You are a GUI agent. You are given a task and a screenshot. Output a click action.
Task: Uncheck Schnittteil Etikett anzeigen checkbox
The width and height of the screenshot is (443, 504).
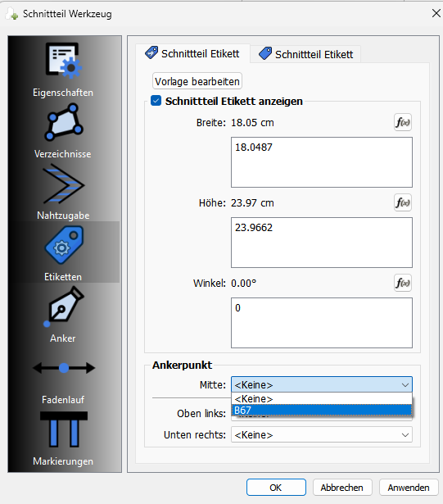click(x=156, y=101)
